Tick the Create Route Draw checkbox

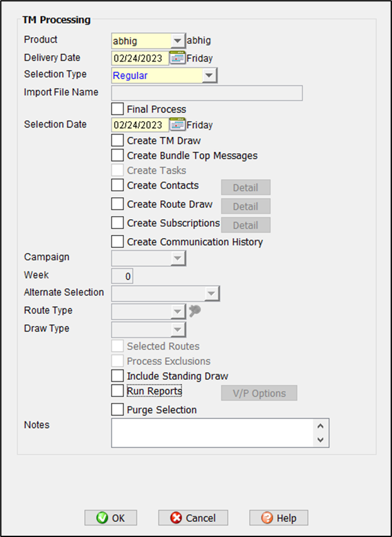tap(117, 204)
